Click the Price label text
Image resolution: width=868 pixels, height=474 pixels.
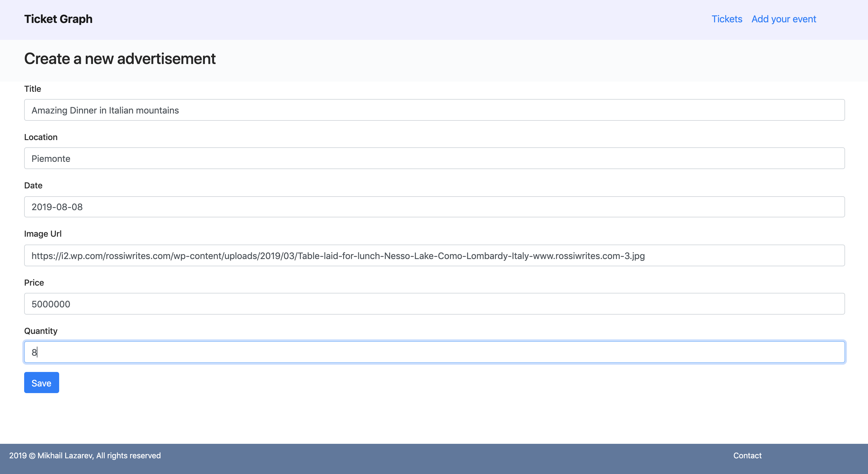pyautogui.click(x=34, y=283)
